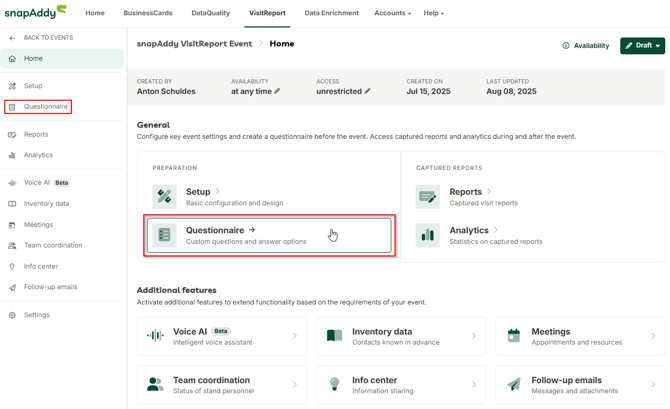Edit access with the pencil icon
The width and height of the screenshot is (670, 409).
point(367,91)
